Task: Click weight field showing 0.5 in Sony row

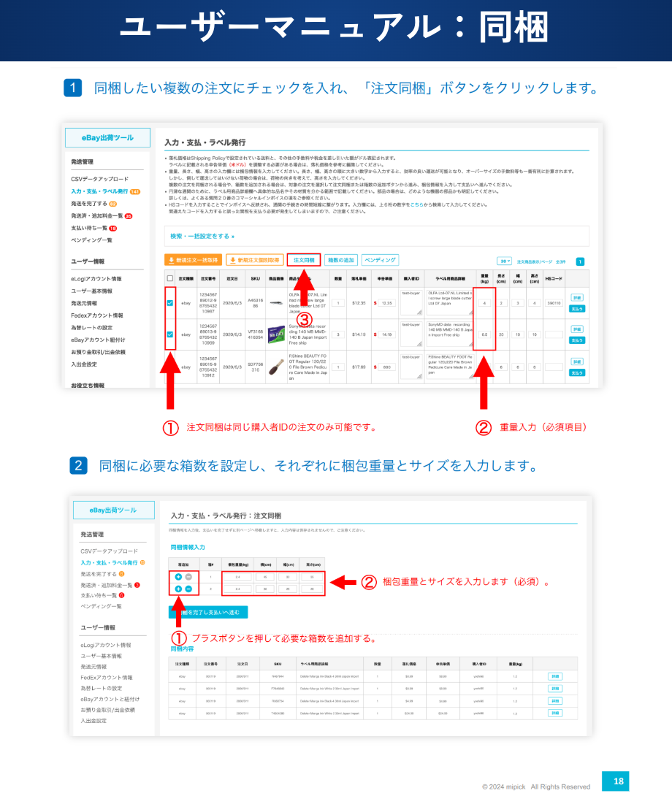Action: click(x=484, y=334)
